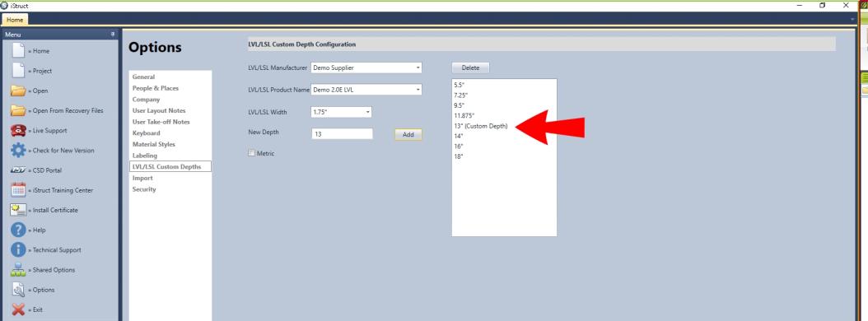The height and width of the screenshot is (321, 868).
Task: Click the red Exit X icon
Action: [x=18, y=309]
